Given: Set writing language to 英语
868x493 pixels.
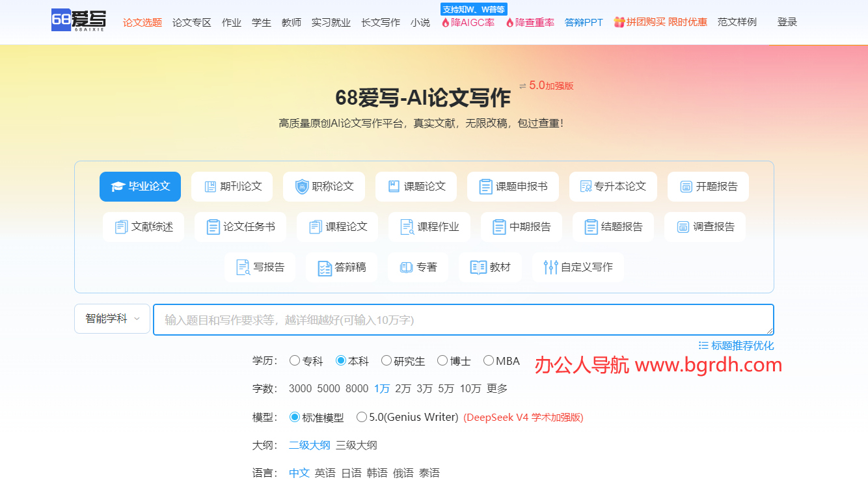Looking at the screenshot, I should point(325,473).
